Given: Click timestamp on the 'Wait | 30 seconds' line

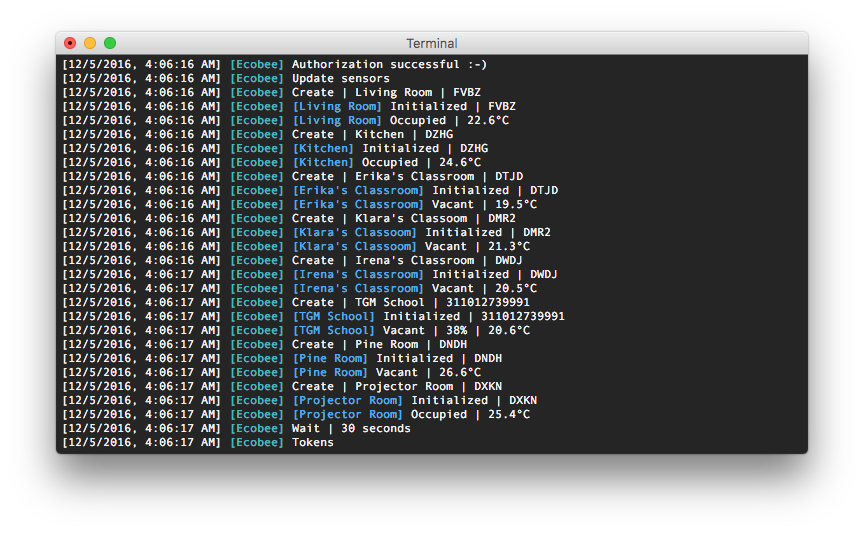Looking at the screenshot, I should 142,429.
